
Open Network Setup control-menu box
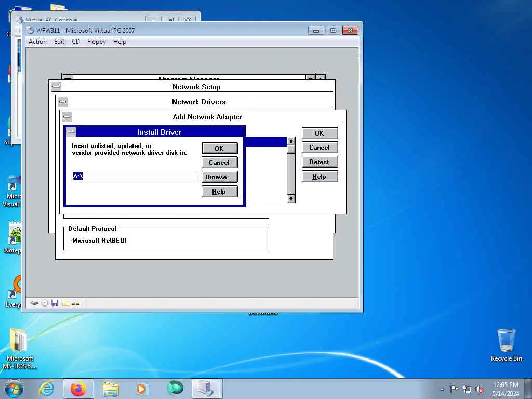tap(56, 87)
